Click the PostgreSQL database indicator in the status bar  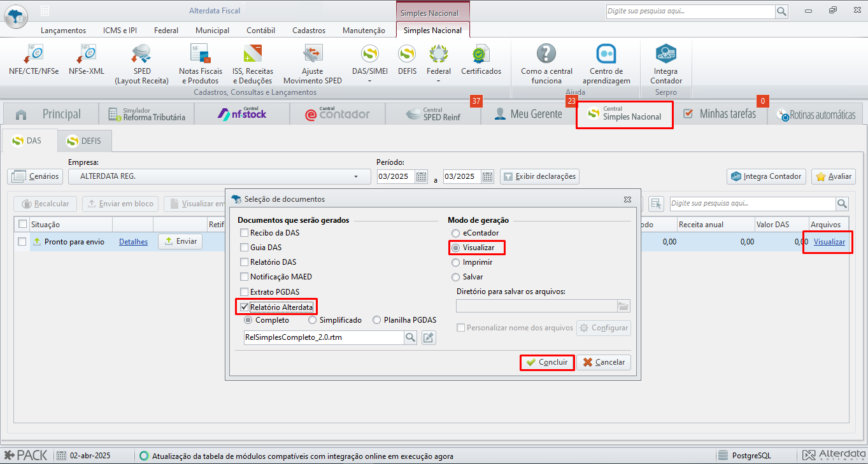pyautogui.click(x=744, y=456)
